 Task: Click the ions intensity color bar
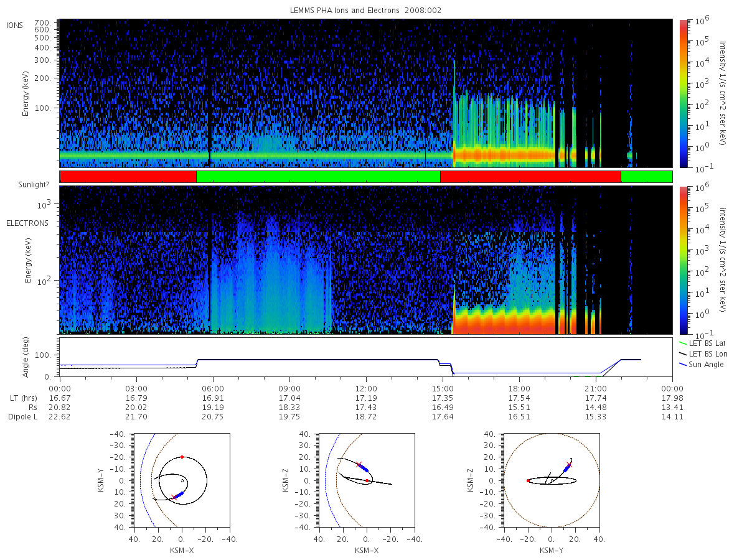pyautogui.click(x=683, y=93)
